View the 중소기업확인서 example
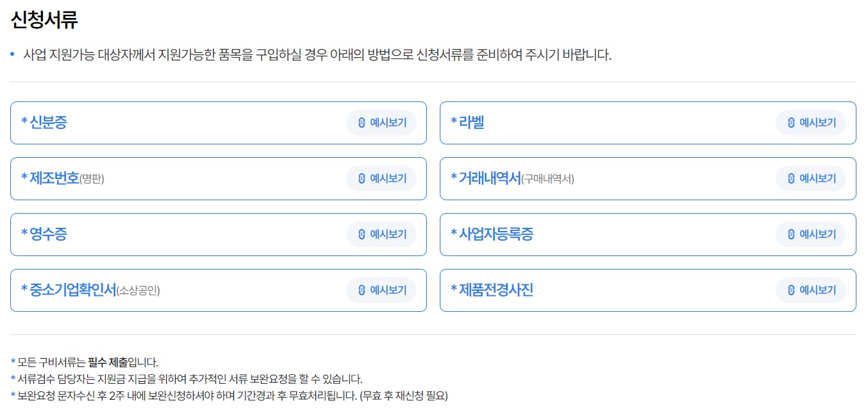 pyautogui.click(x=382, y=290)
